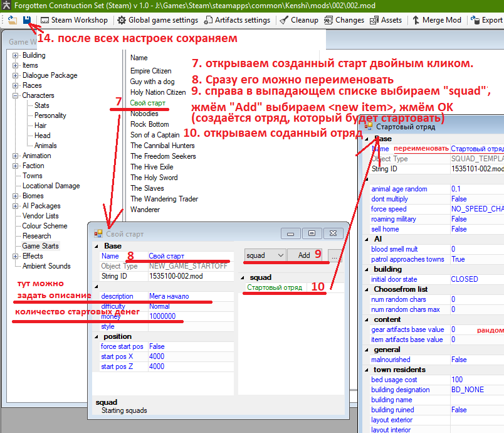Select Towns in the tree
Screen dimensions: 504x433
[33, 176]
